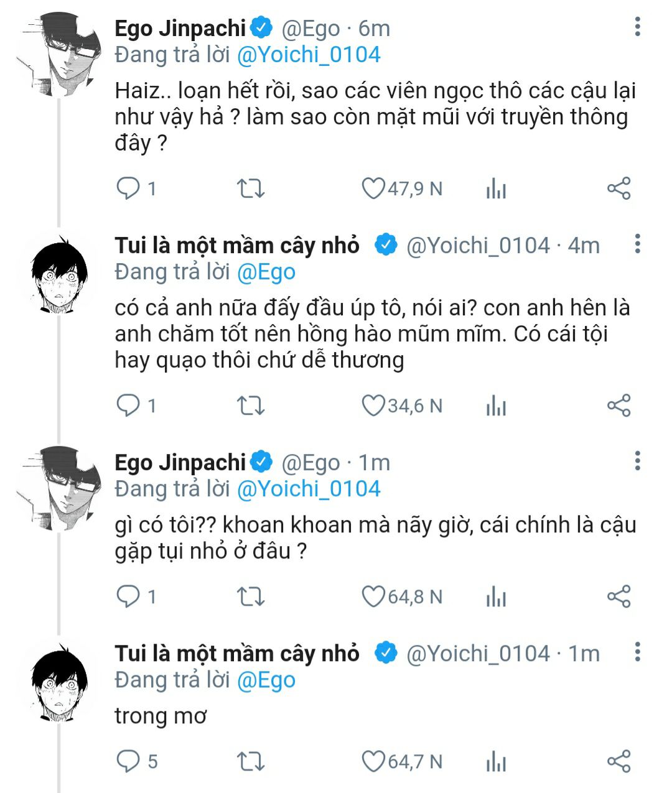Expand more options on Yoichi's 4m tweet
This screenshot has height=793, width=672.
(637, 244)
